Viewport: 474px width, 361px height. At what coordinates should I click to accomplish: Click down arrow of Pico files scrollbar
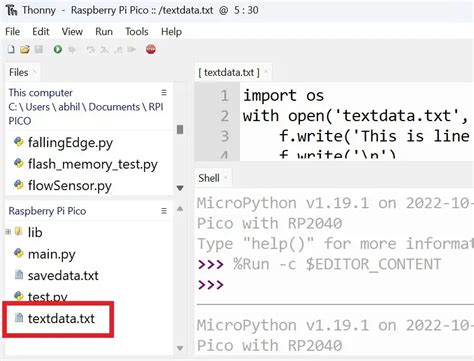[x=180, y=348]
